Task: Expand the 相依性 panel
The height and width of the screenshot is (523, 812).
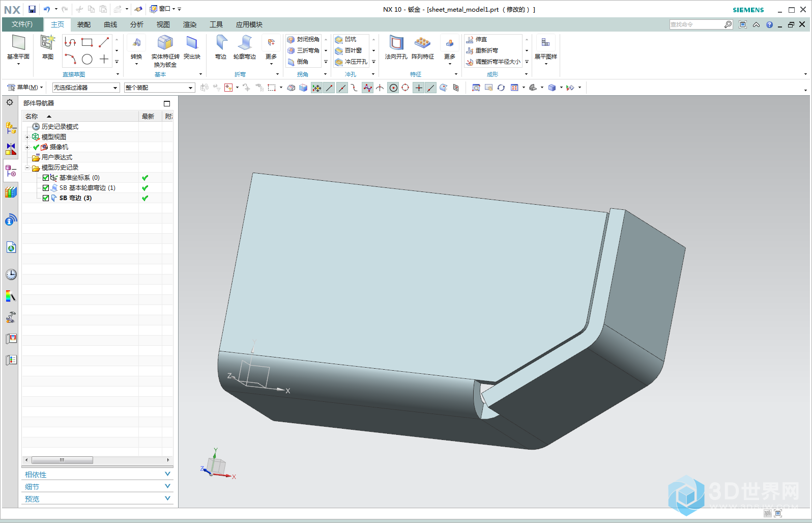Action: tap(97, 474)
